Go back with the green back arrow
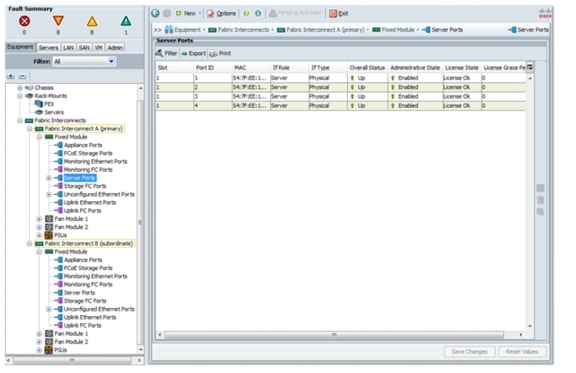 click(155, 13)
